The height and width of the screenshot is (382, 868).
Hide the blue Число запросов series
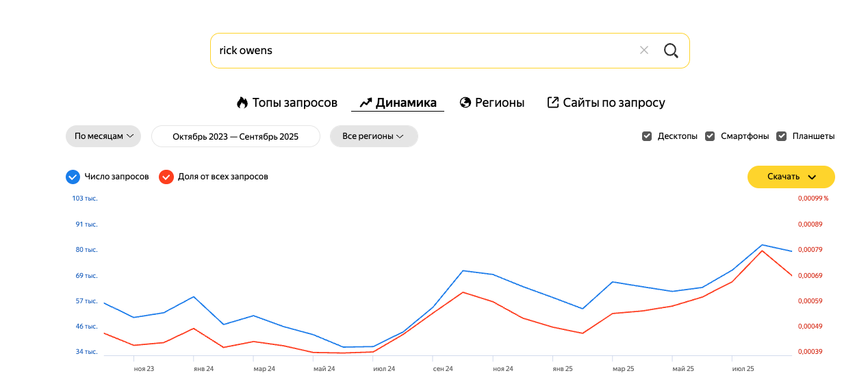73,177
